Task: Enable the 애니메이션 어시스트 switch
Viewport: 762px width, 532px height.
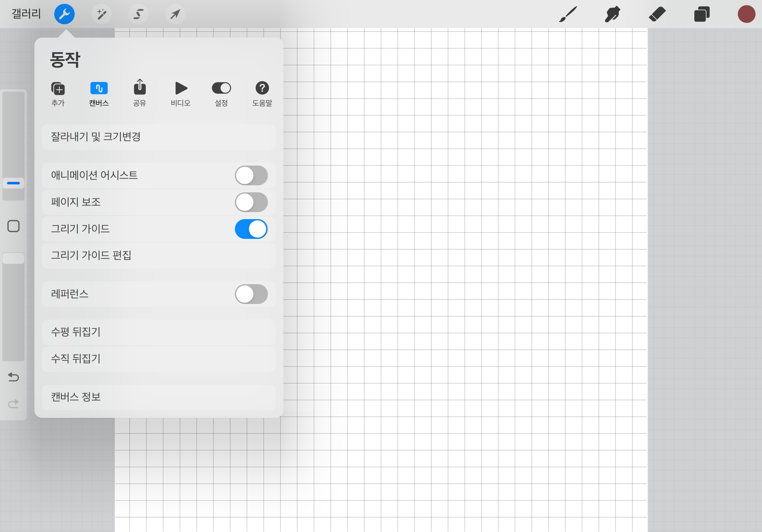Action: [x=251, y=175]
